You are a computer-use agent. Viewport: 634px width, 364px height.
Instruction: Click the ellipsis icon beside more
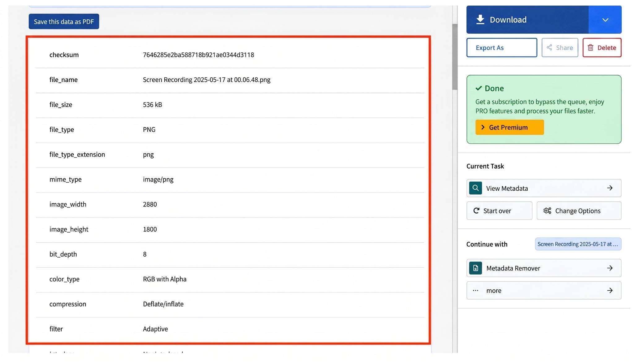[x=475, y=290]
